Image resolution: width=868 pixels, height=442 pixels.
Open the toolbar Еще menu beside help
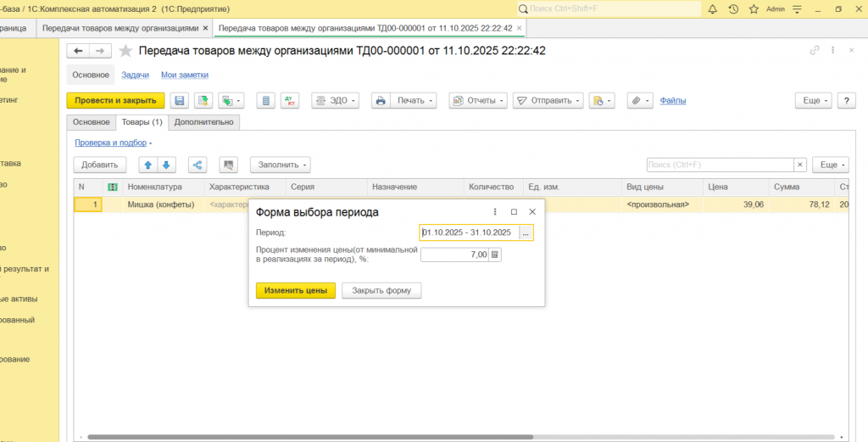pos(814,101)
